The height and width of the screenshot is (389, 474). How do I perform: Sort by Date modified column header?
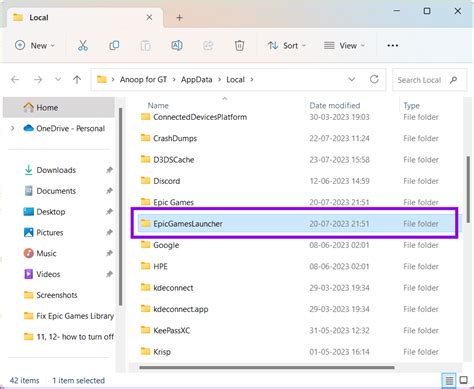point(335,106)
